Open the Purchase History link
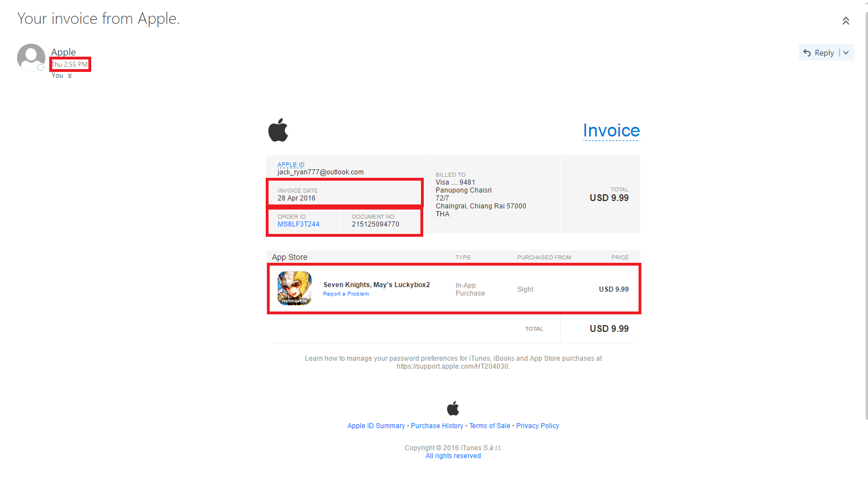Screen dimensions: 868x478 [437, 426]
